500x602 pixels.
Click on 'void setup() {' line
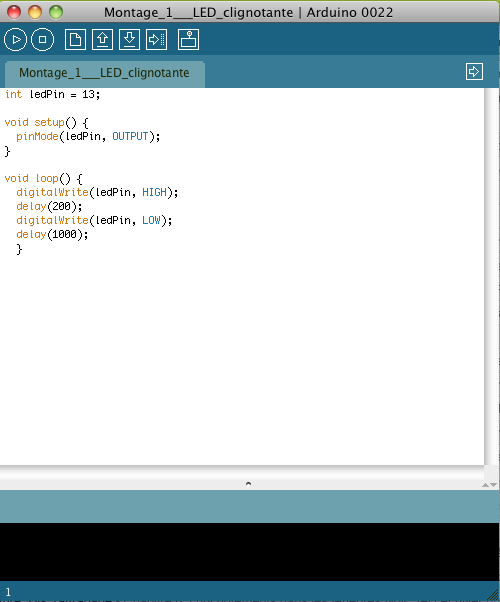46,122
